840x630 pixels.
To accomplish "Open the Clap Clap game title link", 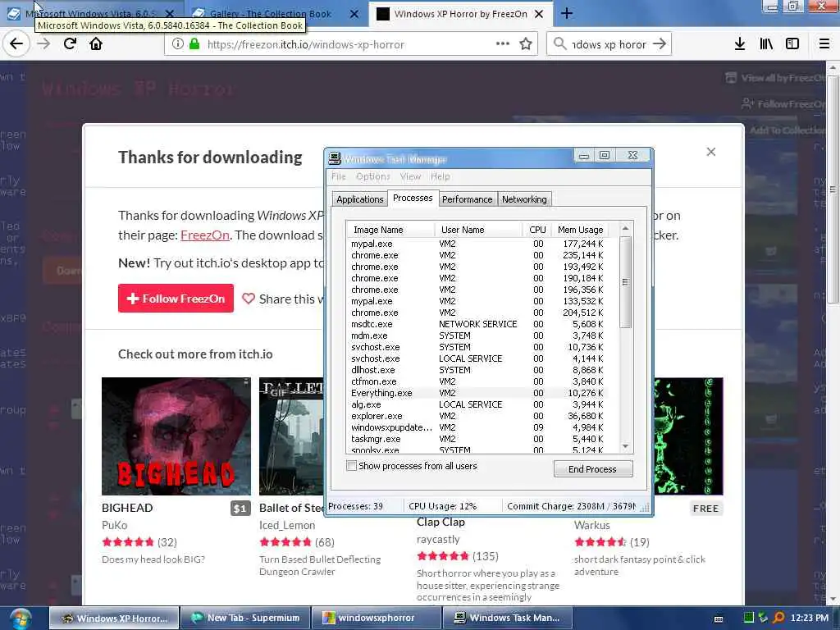I will (x=441, y=522).
